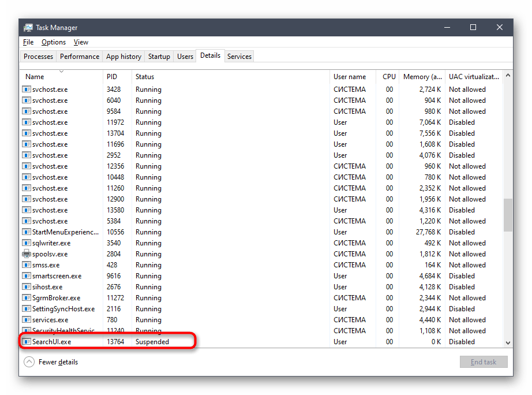Sort by Memory column header
The width and height of the screenshot is (532, 395).
416,77
